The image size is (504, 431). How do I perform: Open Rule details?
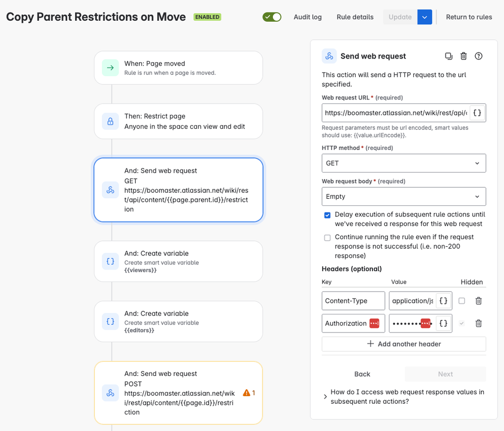(x=355, y=17)
